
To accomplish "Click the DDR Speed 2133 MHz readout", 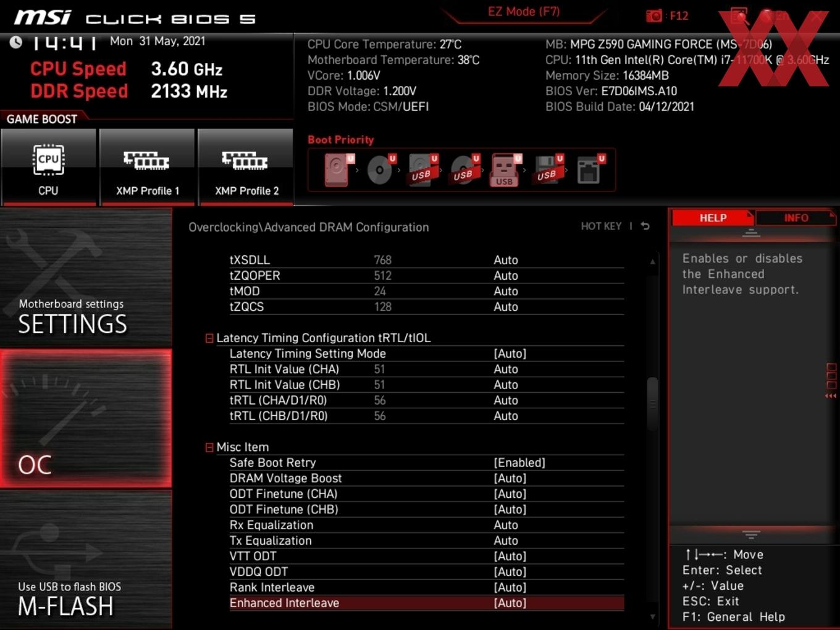I will coord(129,91).
